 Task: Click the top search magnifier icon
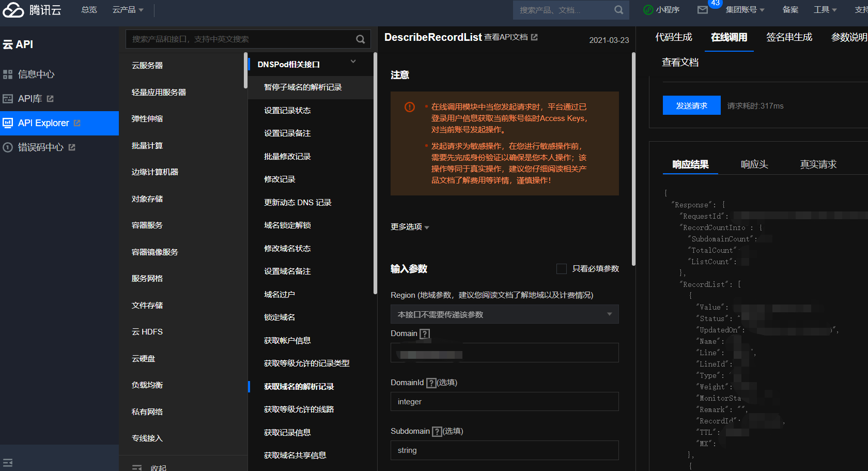[618, 10]
